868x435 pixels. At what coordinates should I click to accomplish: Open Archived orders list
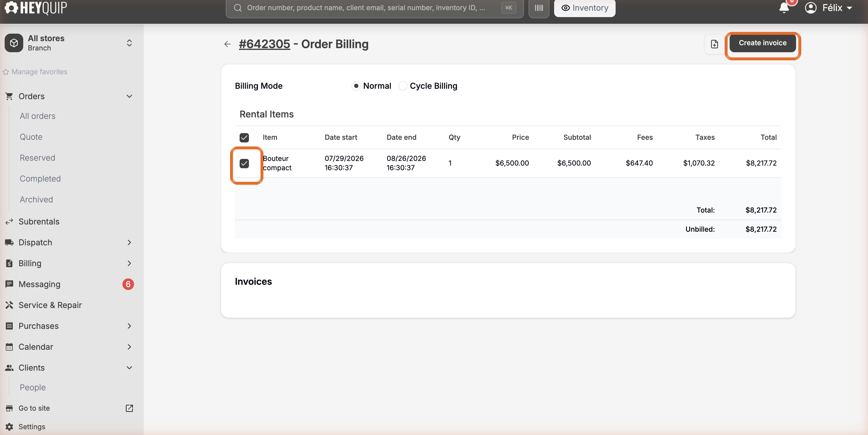coord(36,200)
